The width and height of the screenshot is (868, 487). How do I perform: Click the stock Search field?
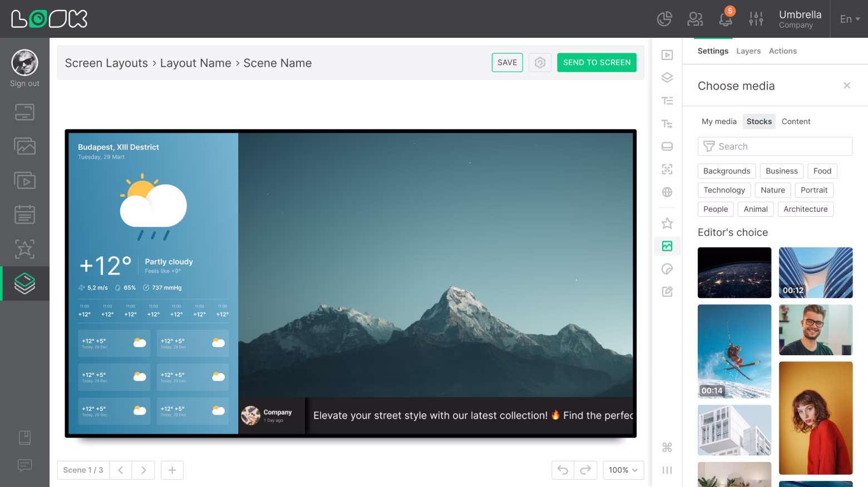tap(775, 146)
